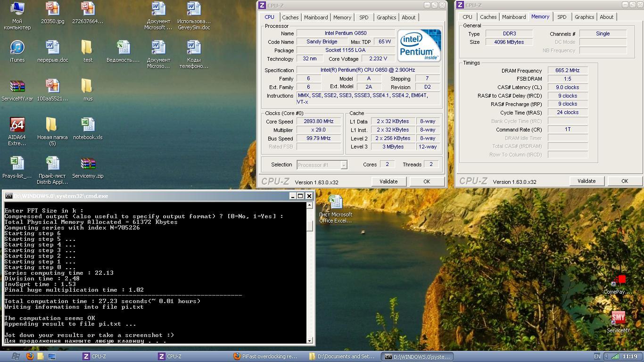This screenshot has height=362, width=644.
Task: Open the 272637664 image file icon
Action: tap(88, 8)
